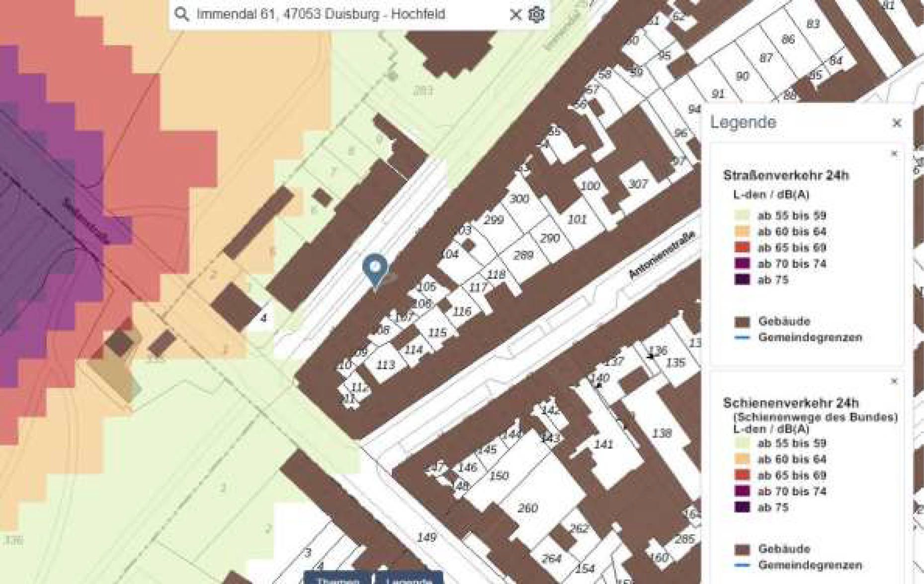Click Straßenverkehr swatch for 65 bis 69
924x584 pixels.
click(x=742, y=247)
